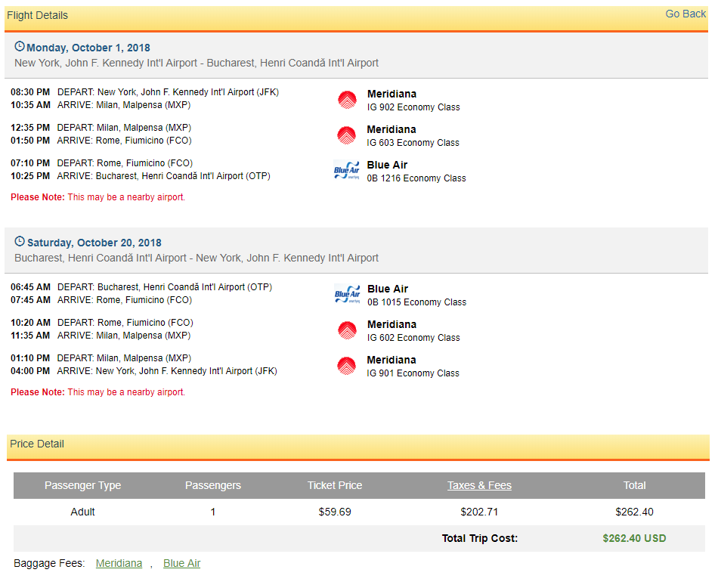View Blue Air baggage fees
This screenshot has width=718, height=588.
point(181,563)
